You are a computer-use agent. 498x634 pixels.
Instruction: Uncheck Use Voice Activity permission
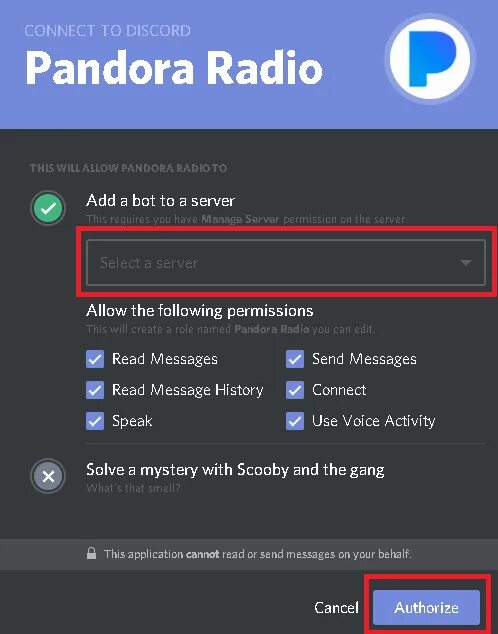pyautogui.click(x=295, y=421)
